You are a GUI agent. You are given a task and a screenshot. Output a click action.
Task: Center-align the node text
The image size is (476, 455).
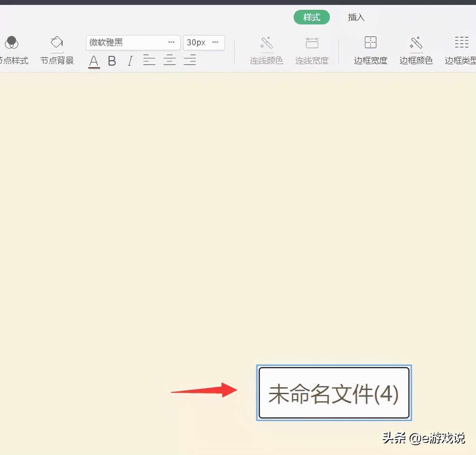(x=170, y=60)
